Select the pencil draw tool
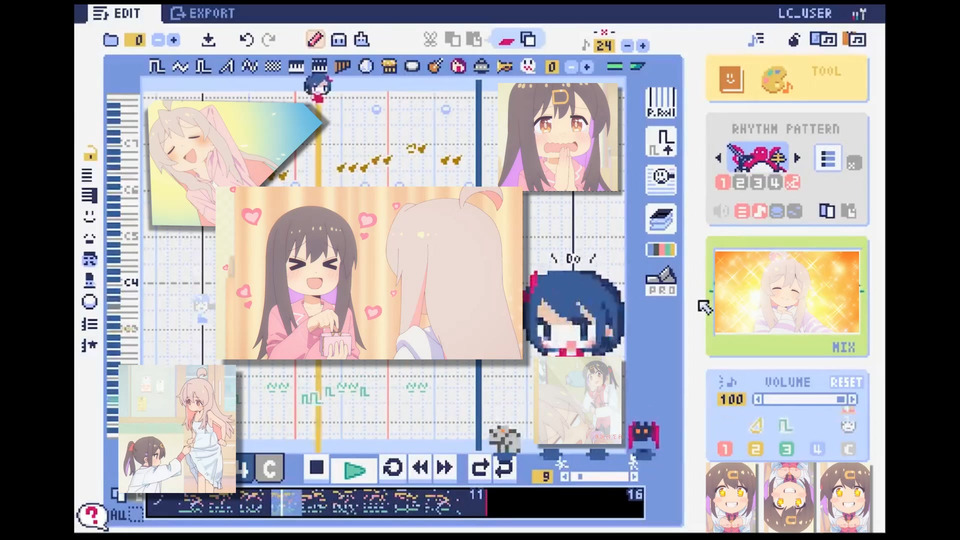960x540 pixels. click(x=315, y=39)
